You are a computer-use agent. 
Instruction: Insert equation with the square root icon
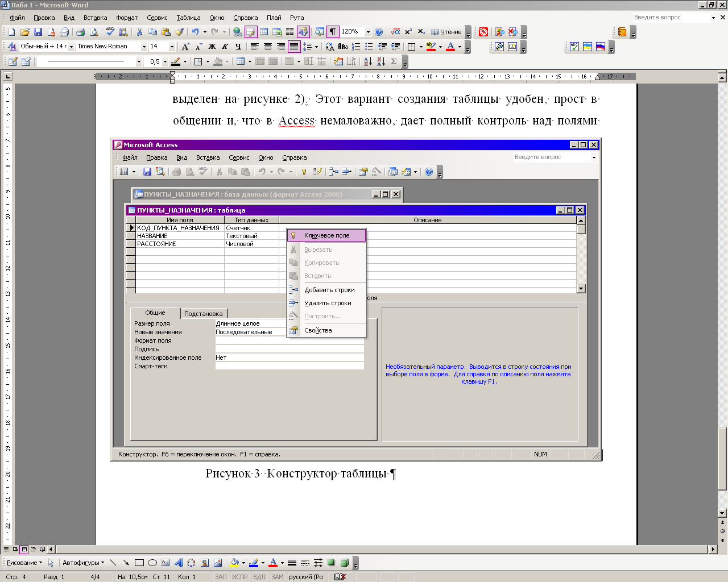tap(395, 32)
